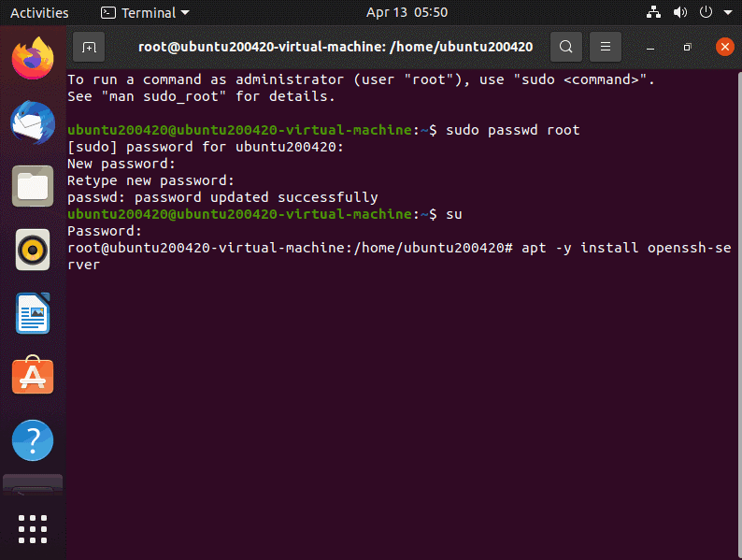Screen dimensions: 742x560
Task: Click the terminal vertical scrollbar
Action: pos(739,315)
